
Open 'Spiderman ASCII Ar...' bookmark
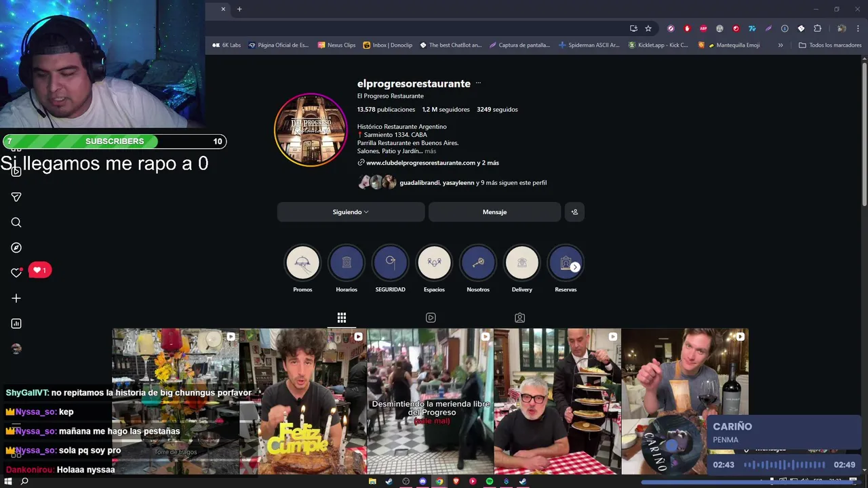click(x=589, y=45)
